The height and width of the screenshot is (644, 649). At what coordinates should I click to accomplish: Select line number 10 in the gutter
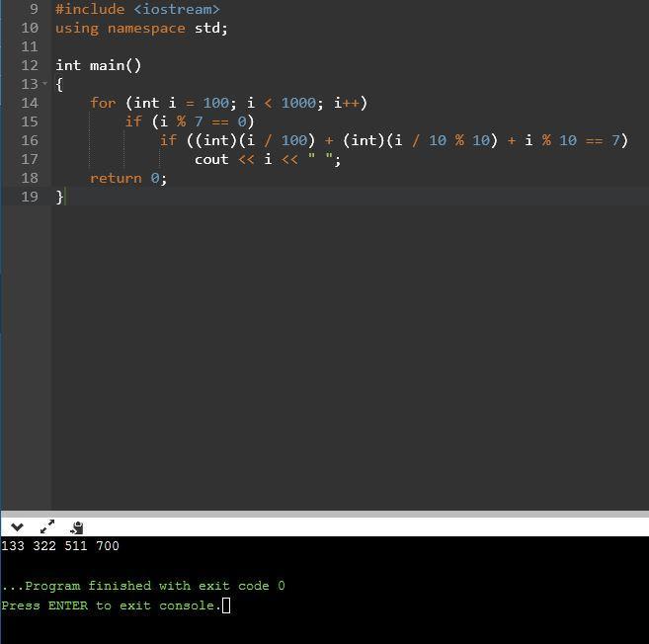tap(30, 28)
